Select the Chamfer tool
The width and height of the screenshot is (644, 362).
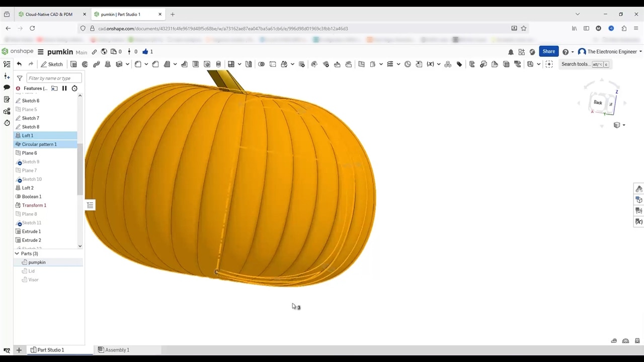coord(155,64)
